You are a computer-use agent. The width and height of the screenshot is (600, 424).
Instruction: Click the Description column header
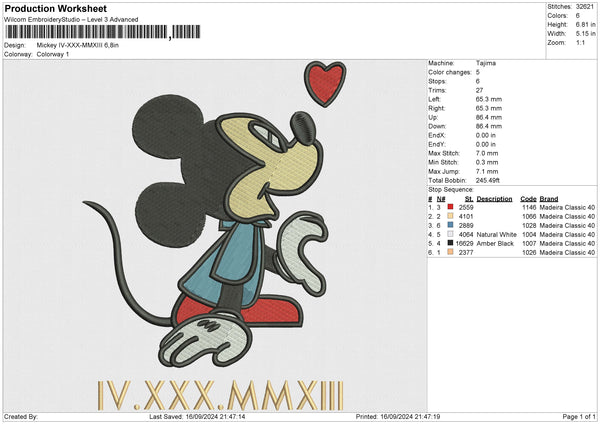click(493, 198)
